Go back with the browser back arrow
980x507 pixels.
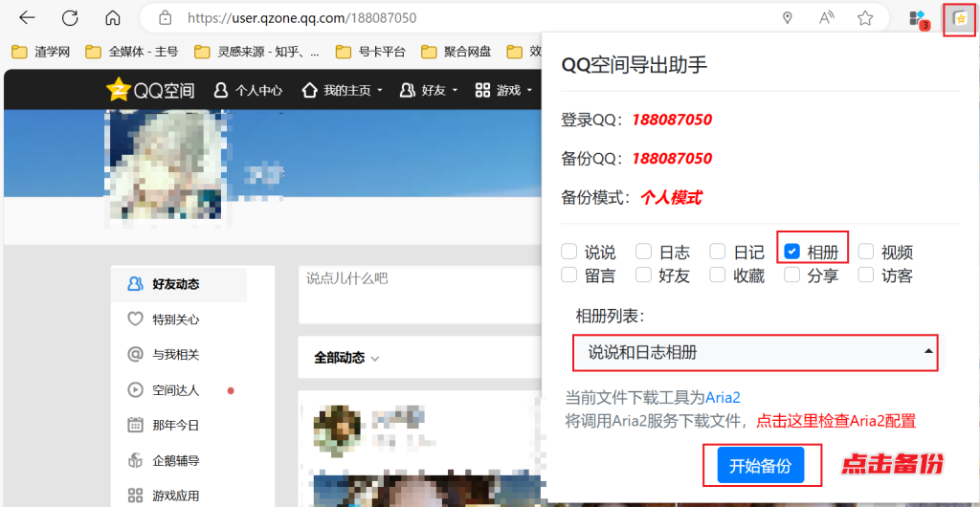click(x=27, y=17)
